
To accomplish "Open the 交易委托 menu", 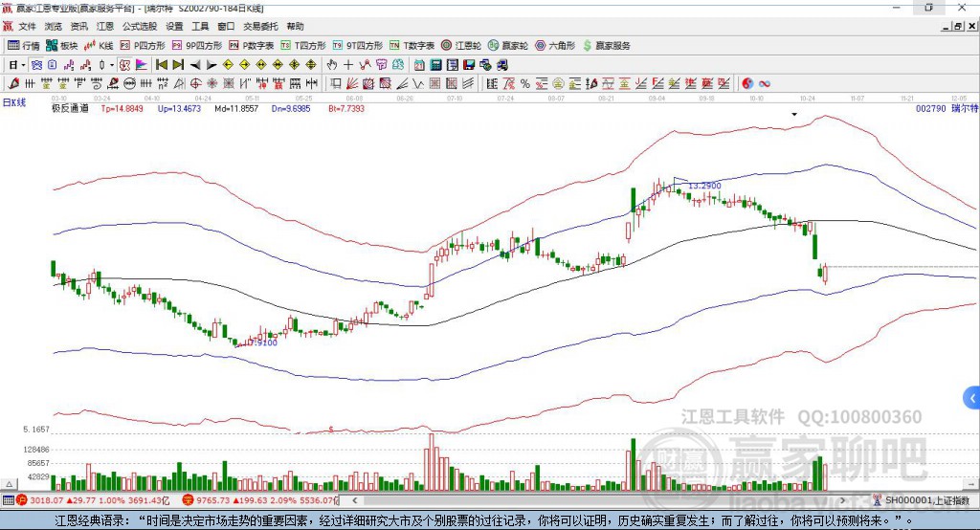I will pos(260,26).
